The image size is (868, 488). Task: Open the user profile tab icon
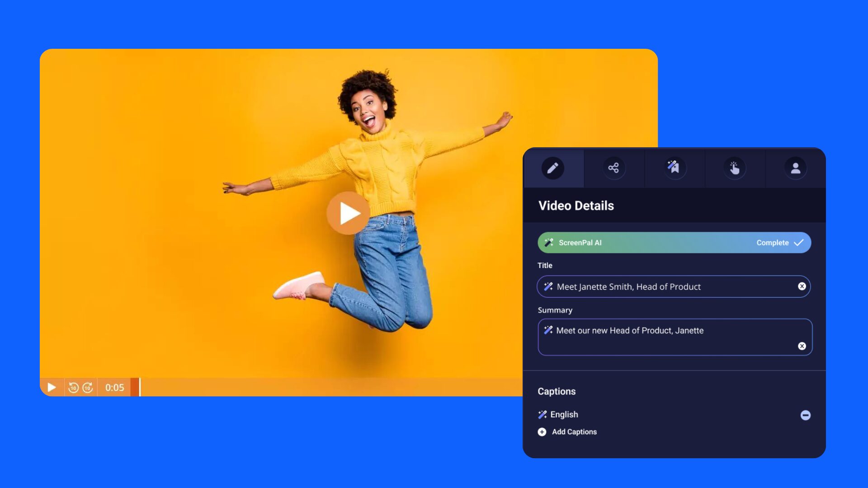pyautogui.click(x=795, y=168)
